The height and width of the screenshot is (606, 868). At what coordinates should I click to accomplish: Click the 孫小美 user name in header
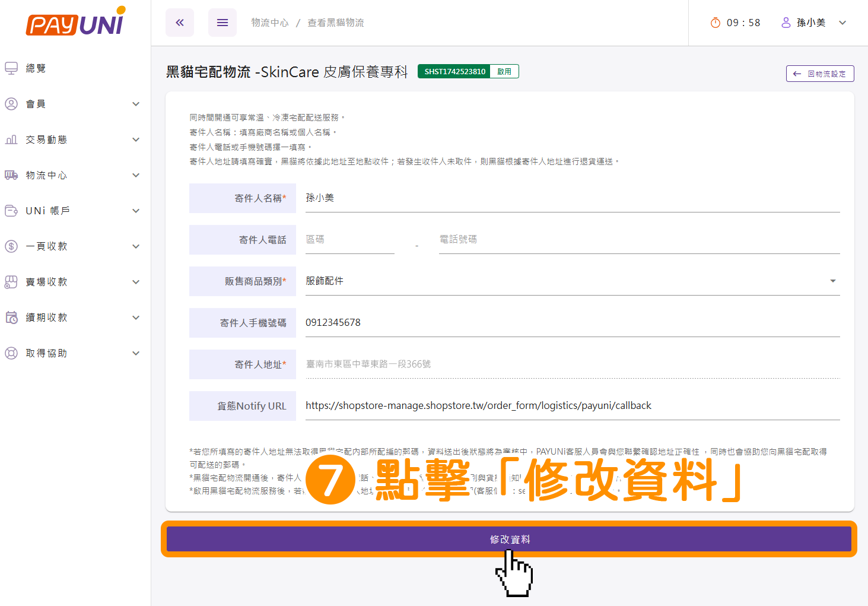[x=811, y=23]
